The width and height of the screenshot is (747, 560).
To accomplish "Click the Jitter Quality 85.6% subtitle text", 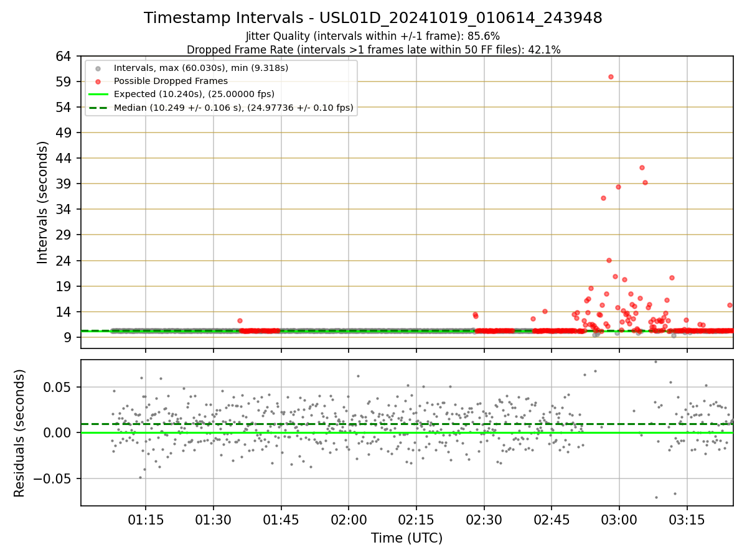I will tap(373, 36).
